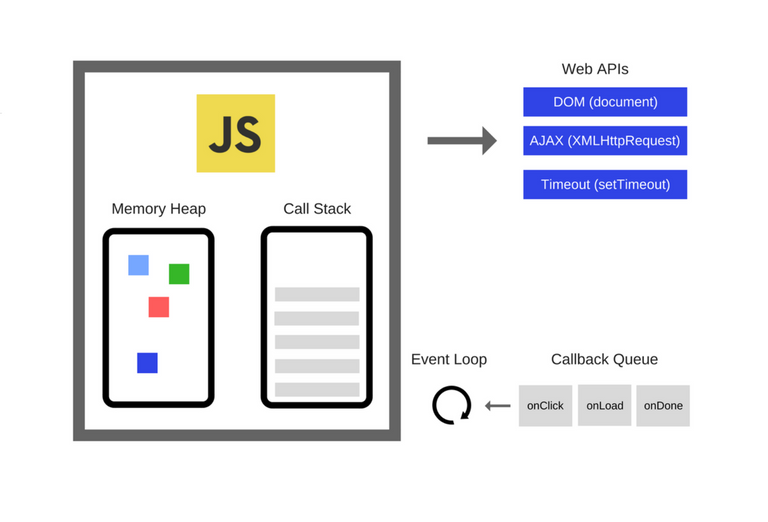Click the light blue square in Memory Heap
This screenshot has width=768, height=522.
pyautogui.click(x=139, y=265)
